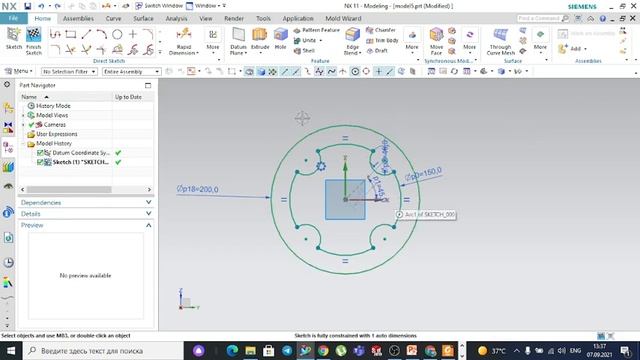This screenshot has height=360, width=640.
Task: Click the Save icon in title bar
Action: [27, 6]
